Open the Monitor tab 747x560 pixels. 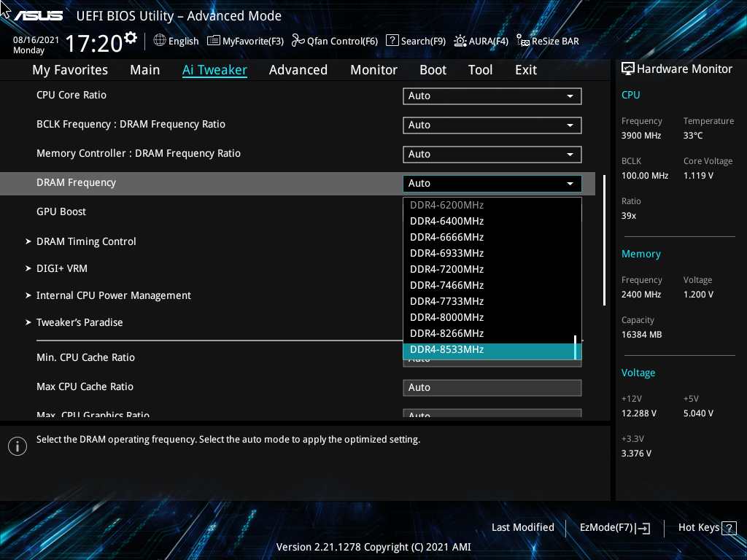click(374, 70)
